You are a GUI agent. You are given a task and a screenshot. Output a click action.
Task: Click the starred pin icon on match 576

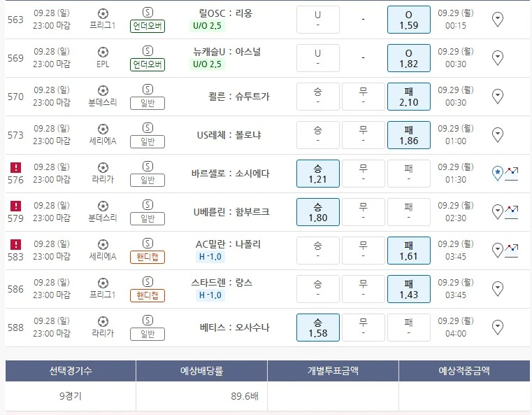point(498,173)
